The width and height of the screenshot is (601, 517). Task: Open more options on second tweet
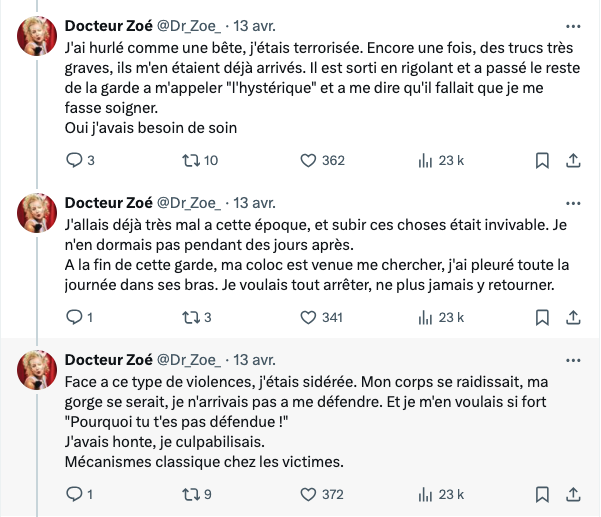tap(573, 203)
